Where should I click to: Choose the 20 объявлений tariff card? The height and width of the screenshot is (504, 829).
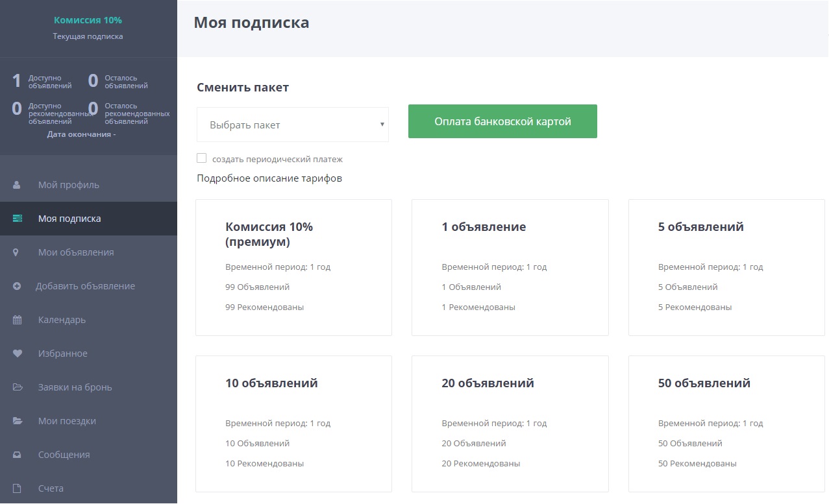(510, 424)
